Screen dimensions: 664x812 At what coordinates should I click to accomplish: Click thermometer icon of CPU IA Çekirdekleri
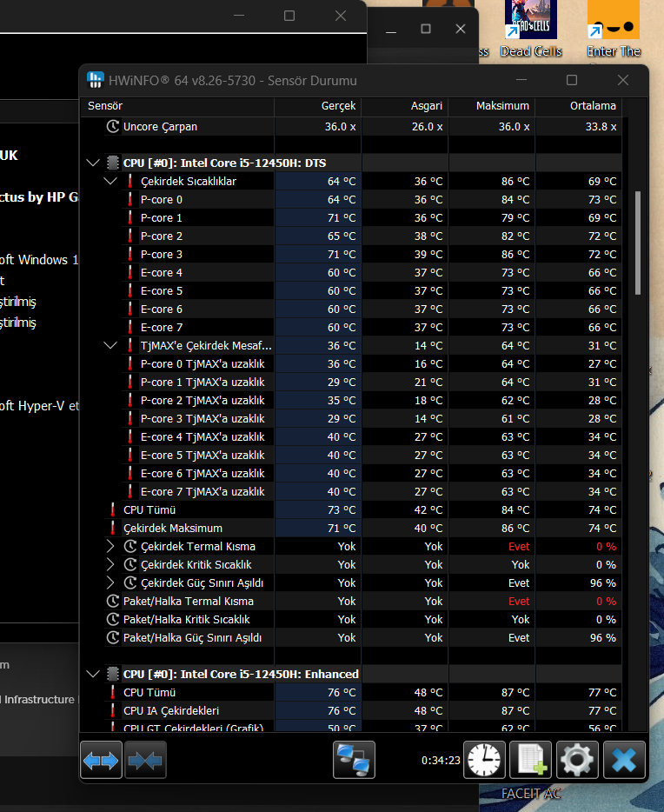pyautogui.click(x=112, y=710)
